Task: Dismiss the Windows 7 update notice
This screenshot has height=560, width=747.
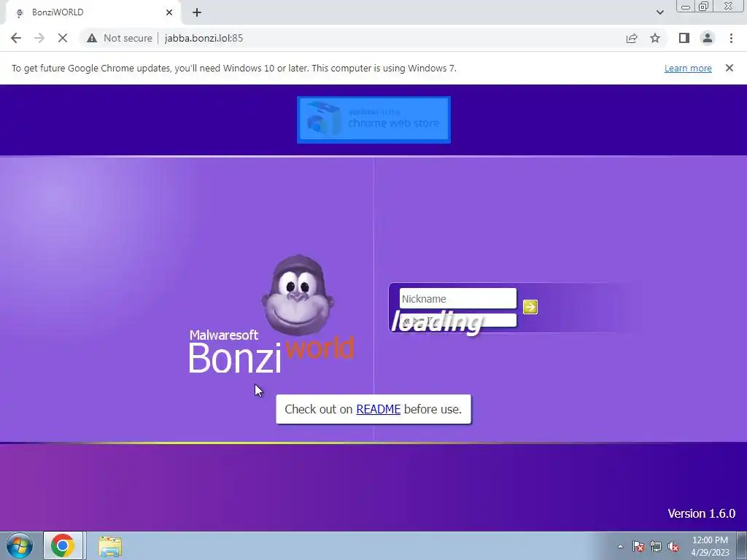Action: (x=729, y=68)
